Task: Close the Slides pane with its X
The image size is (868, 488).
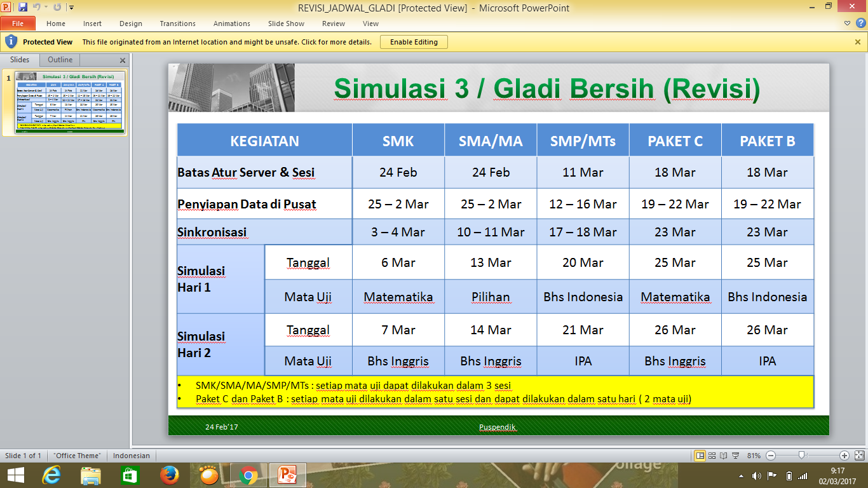Action: [x=123, y=60]
